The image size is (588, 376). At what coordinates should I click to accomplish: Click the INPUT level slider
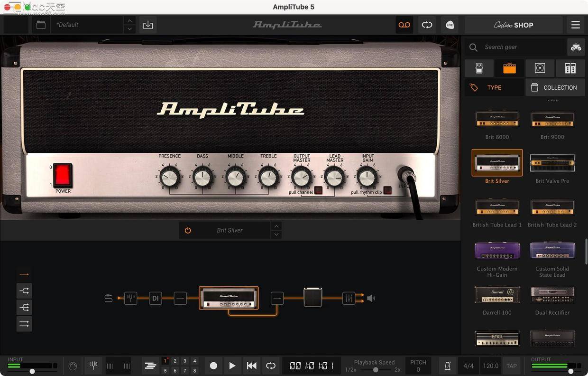pyautogui.click(x=32, y=371)
